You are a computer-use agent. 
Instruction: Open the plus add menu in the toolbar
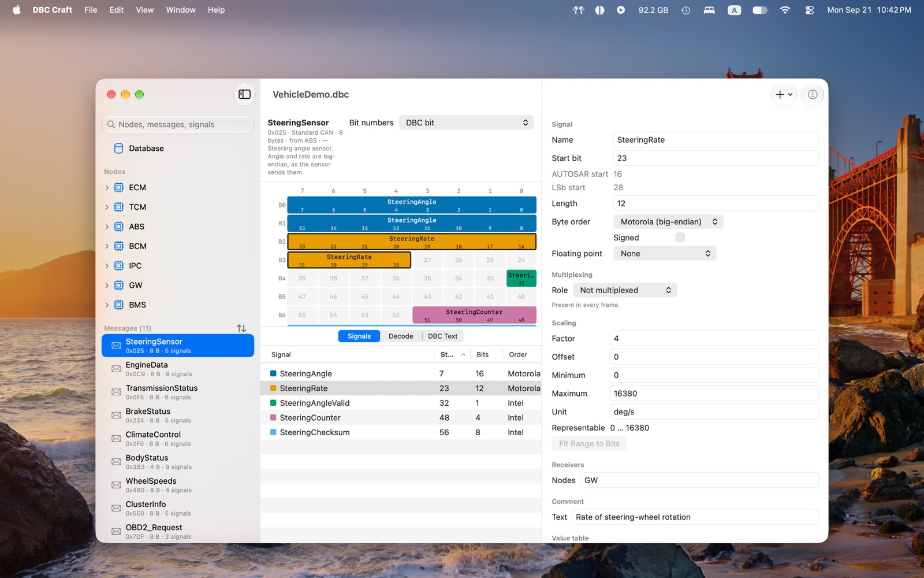coord(784,94)
